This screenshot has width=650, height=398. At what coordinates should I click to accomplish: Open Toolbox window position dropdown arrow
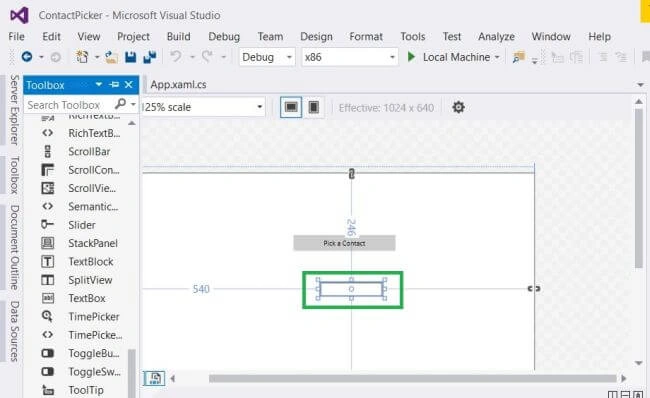99,85
